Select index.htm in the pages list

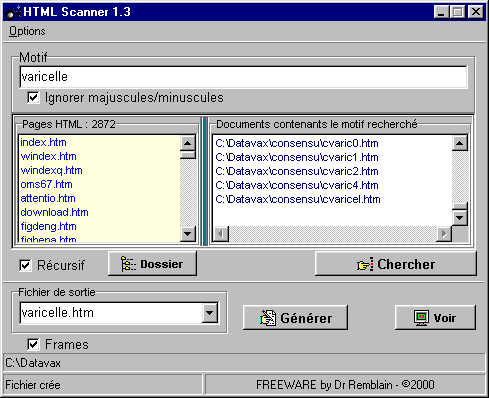click(43, 142)
